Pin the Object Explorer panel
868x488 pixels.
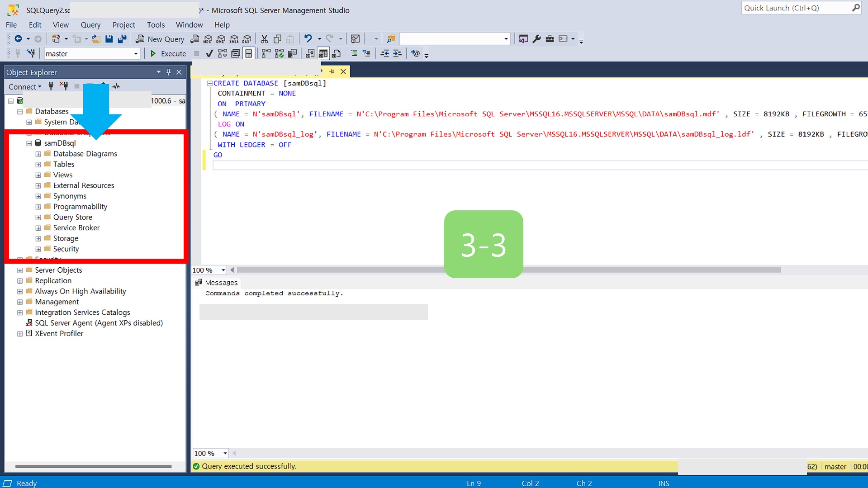pos(169,72)
